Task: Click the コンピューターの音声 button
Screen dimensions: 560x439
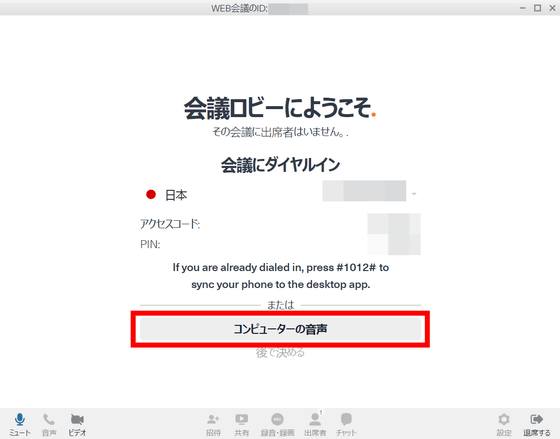Action: tap(280, 329)
